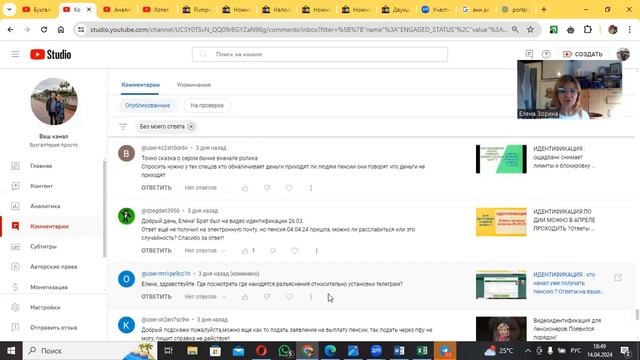This screenshot has width=640, height=360.
Task: Remove the 'Без моего ответа' filter chip
Action: (x=191, y=127)
